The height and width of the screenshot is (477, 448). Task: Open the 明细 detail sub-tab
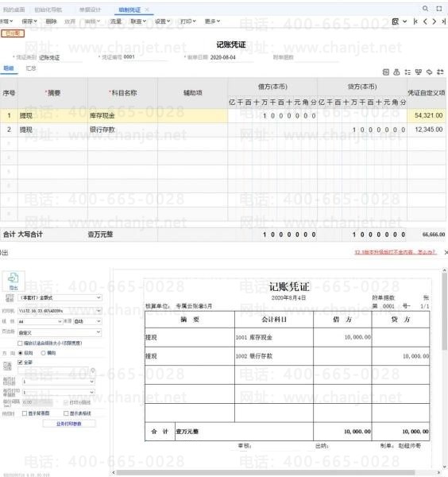(9, 68)
